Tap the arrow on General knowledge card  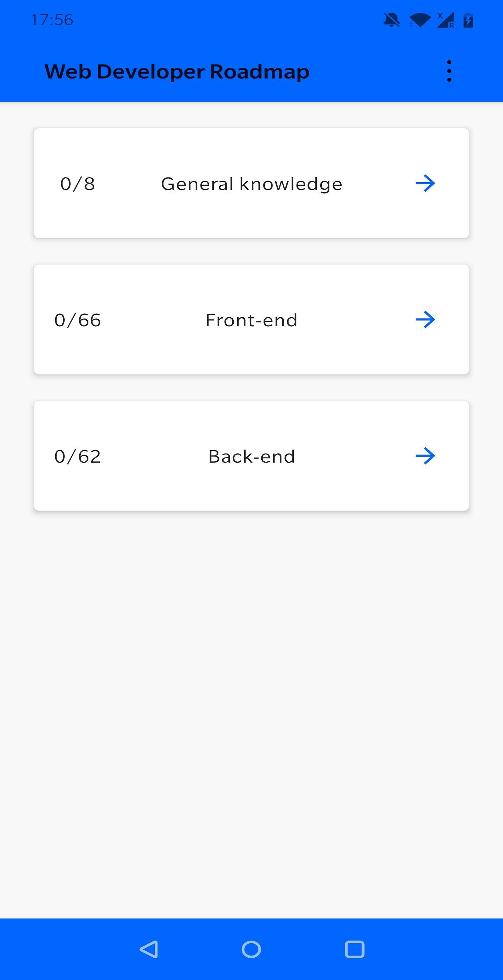coord(425,183)
